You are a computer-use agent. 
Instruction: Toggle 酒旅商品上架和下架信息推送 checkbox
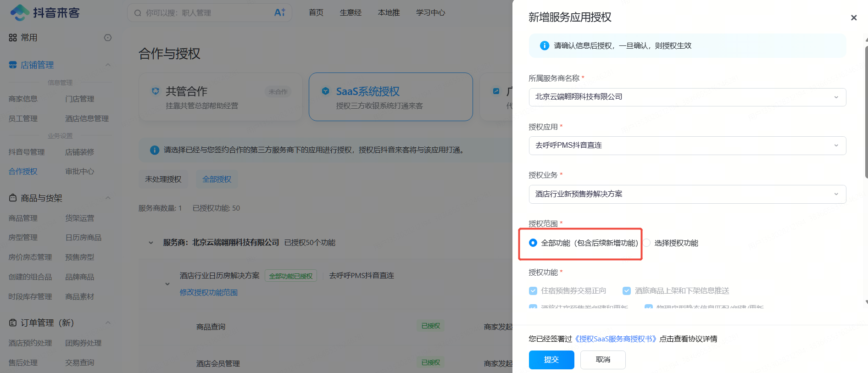[x=627, y=290]
